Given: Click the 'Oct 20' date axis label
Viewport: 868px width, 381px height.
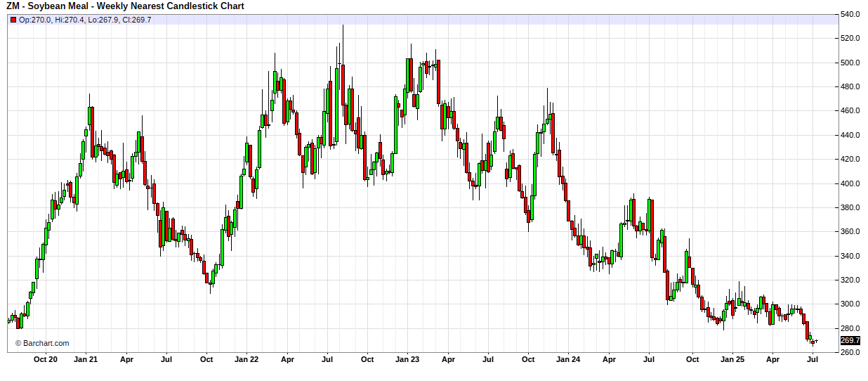Looking at the screenshot, I should [46, 359].
